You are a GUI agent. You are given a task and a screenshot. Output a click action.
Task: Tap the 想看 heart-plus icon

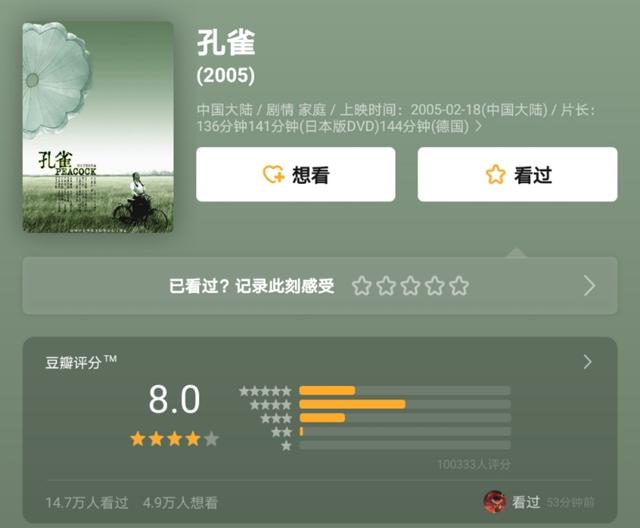click(273, 175)
